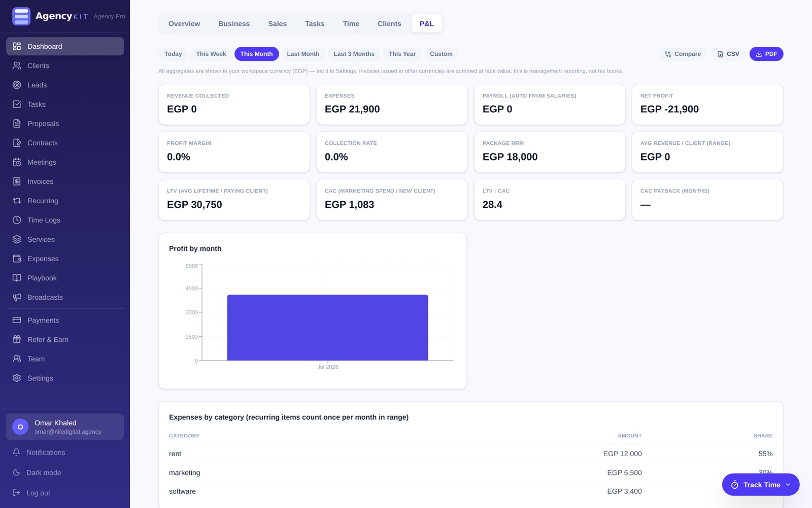812x508 pixels.
Task: Select the Last 3 Months range
Action: pyautogui.click(x=354, y=54)
